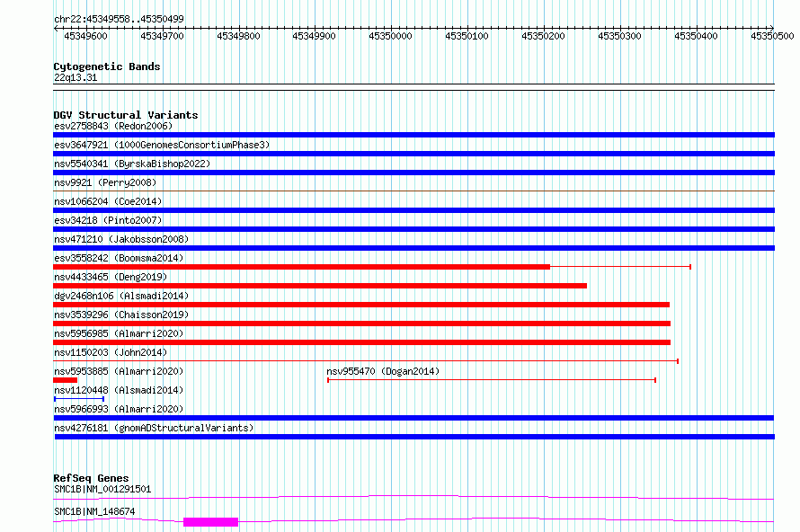Click the esv2758843 (Redon2006) variant label
Image resolution: width=800 pixels, height=532 pixels.
tap(113, 126)
